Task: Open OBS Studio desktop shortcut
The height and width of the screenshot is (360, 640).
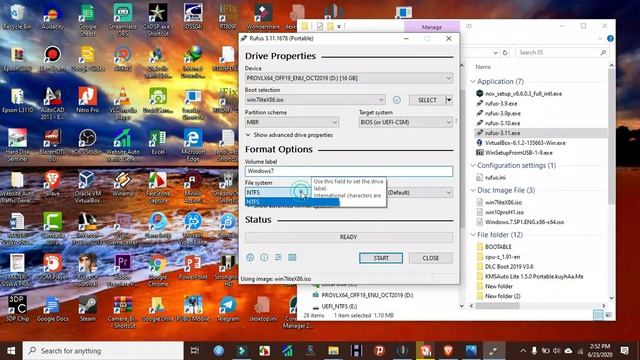Action: pos(88,142)
